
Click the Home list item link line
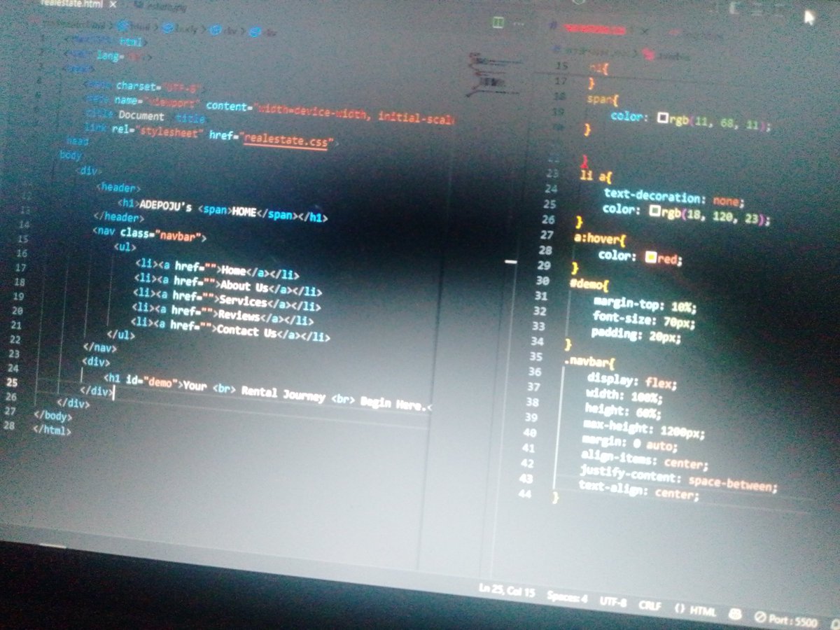point(218,269)
